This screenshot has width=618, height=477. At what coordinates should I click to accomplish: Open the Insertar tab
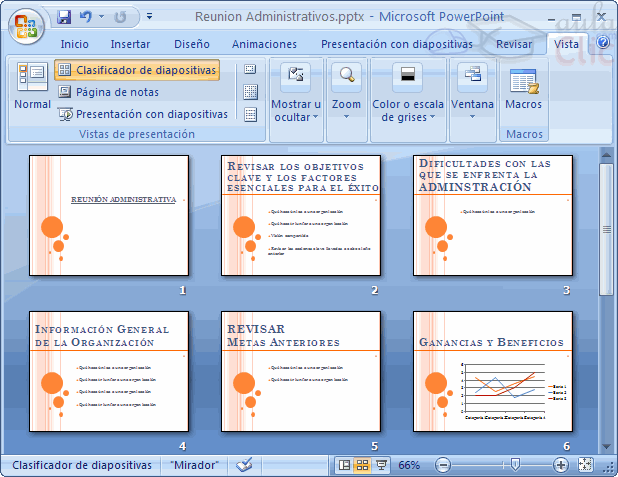click(x=130, y=44)
